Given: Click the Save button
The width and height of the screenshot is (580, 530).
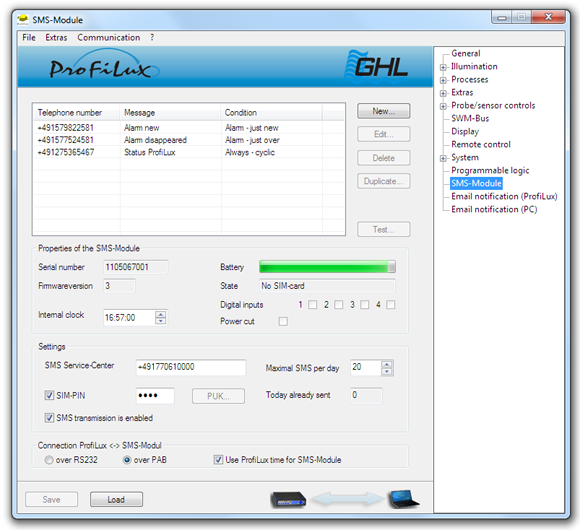Looking at the screenshot, I should point(51,499).
